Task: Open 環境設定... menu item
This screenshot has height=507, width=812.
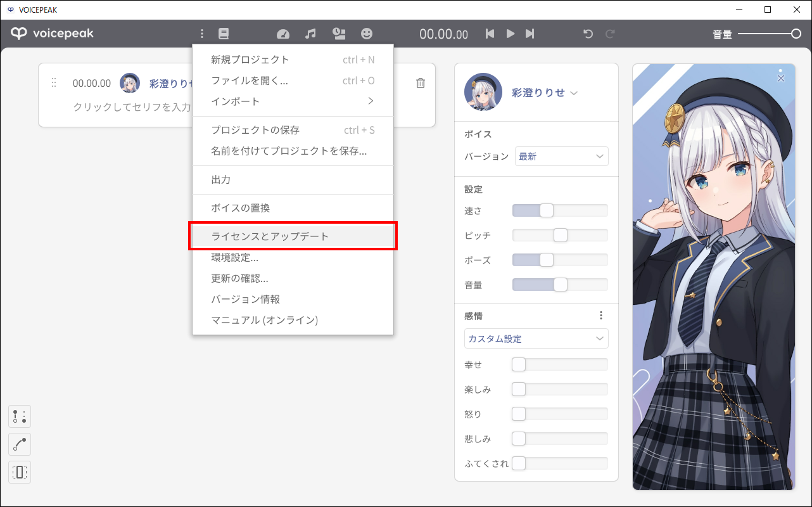Action: point(293,258)
